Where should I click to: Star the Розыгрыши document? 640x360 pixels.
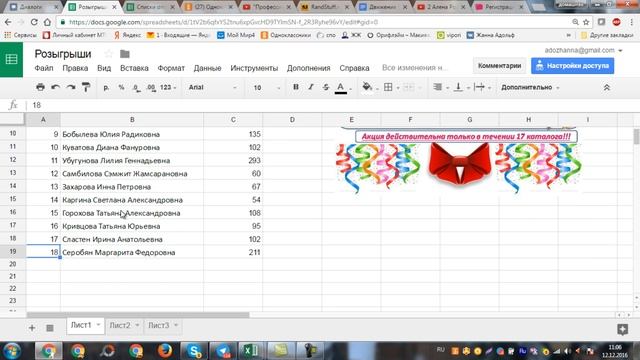pyautogui.click(x=109, y=54)
